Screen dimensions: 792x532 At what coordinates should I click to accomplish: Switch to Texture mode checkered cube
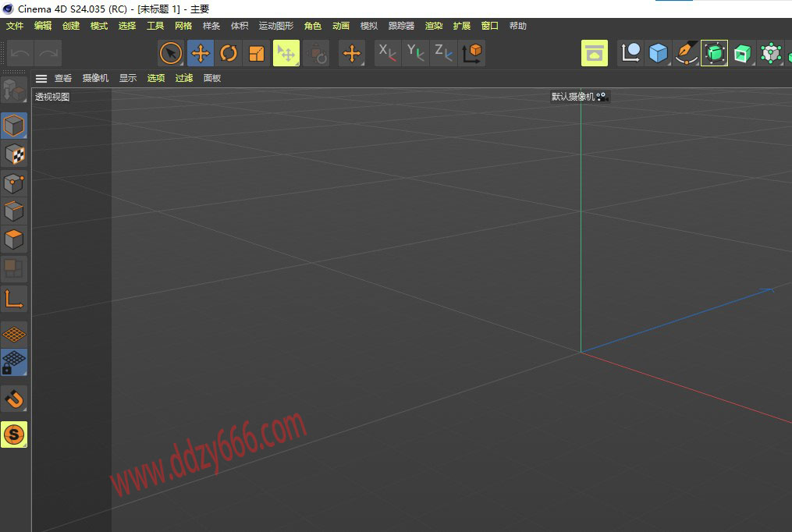(x=14, y=154)
